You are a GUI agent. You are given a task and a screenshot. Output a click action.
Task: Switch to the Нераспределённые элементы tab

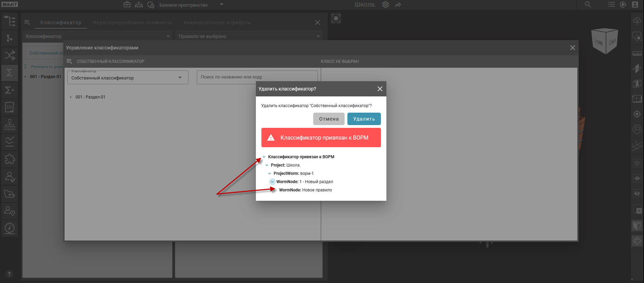click(132, 22)
